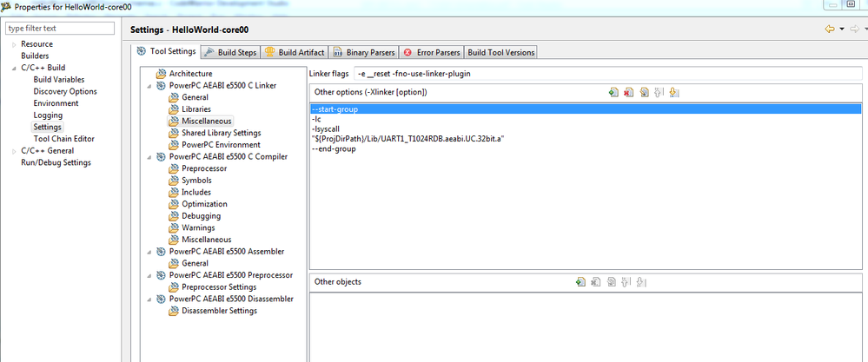Click the PowerPC AEABI e5500 Preprocessor tool icon
The image size is (868, 362).
(x=161, y=275)
